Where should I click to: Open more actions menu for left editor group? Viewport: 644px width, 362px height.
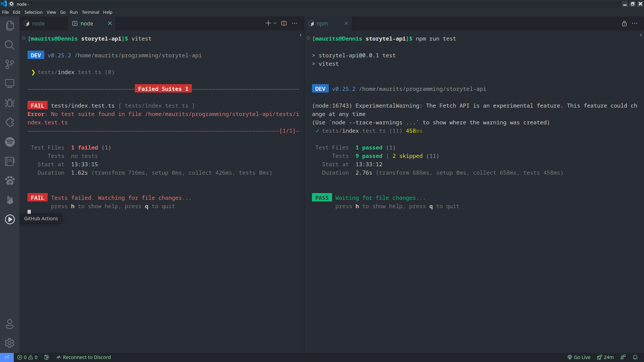coord(294,23)
